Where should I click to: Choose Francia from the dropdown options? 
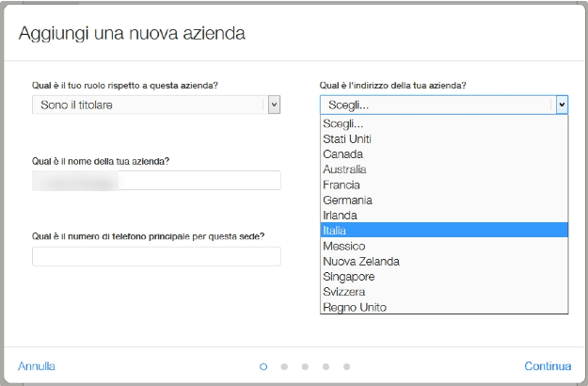(x=341, y=185)
